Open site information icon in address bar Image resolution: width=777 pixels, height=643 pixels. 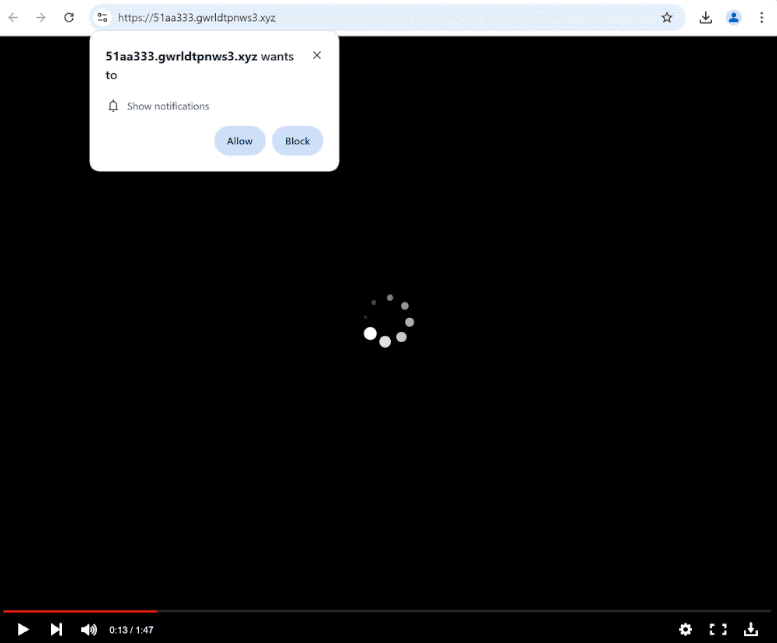coord(103,18)
